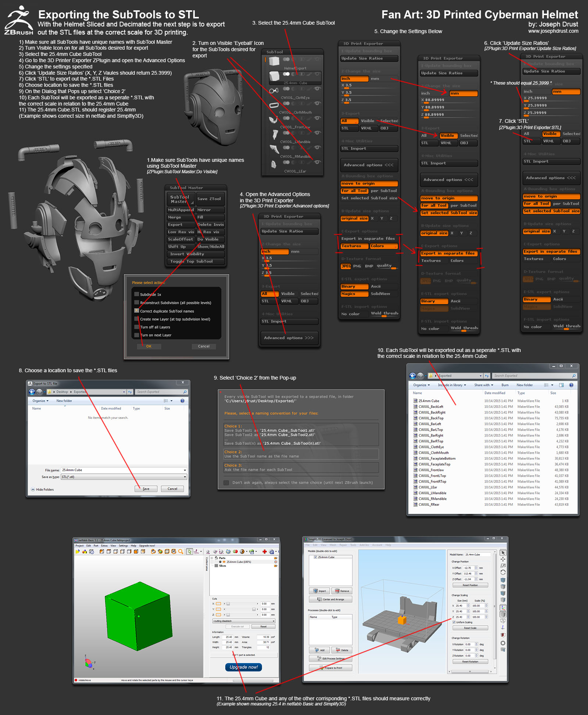Toggle the coordinate axes icon in Simplify3D toolbar

503,608
